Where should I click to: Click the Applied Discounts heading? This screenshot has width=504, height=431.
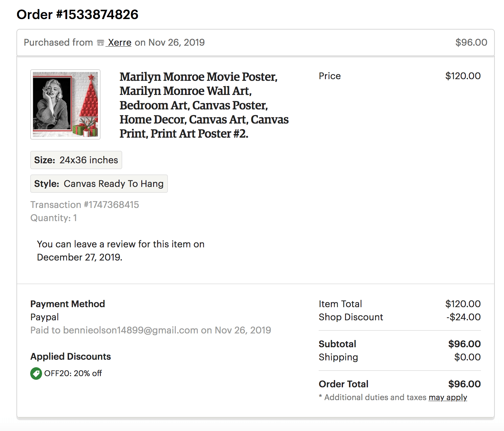tap(71, 356)
